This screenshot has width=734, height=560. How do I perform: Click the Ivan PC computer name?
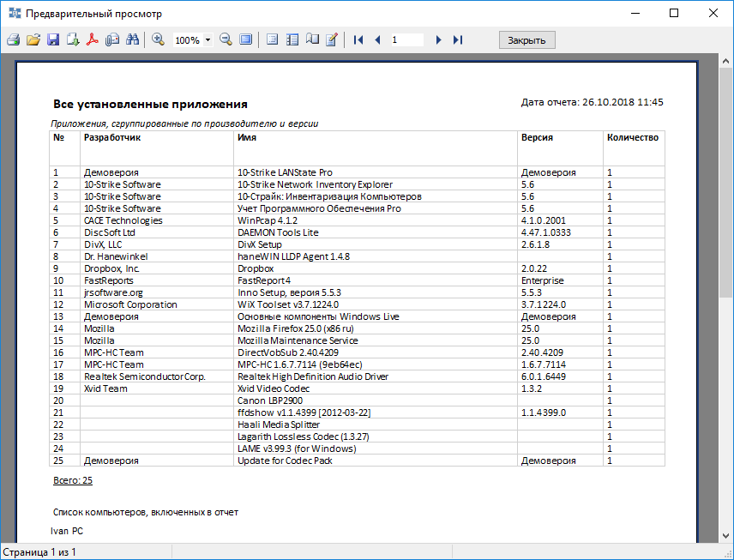tap(67, 531)
